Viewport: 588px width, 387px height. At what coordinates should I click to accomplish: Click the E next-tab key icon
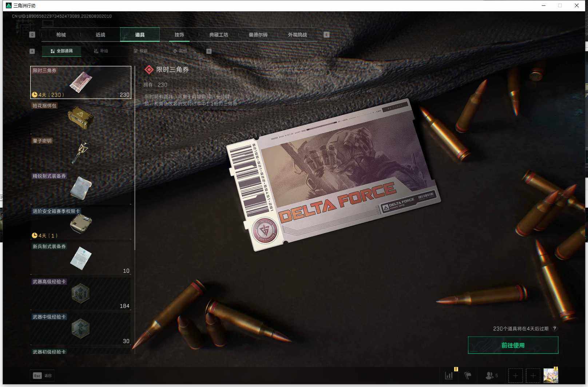click(x=326, y=35)
